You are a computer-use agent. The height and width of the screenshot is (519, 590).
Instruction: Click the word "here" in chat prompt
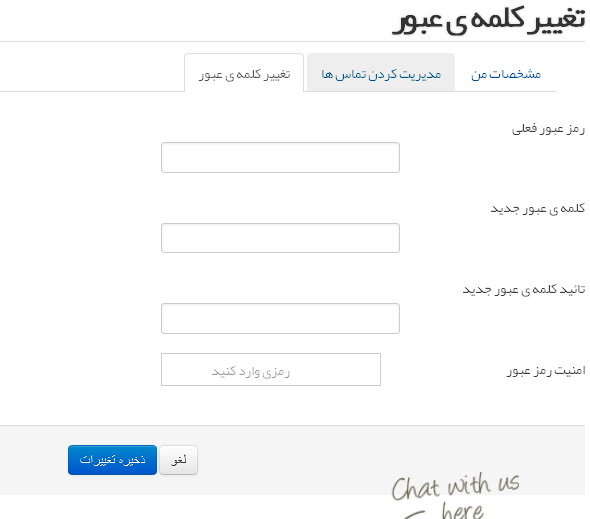pyautogui.click(x=462, y=510)
